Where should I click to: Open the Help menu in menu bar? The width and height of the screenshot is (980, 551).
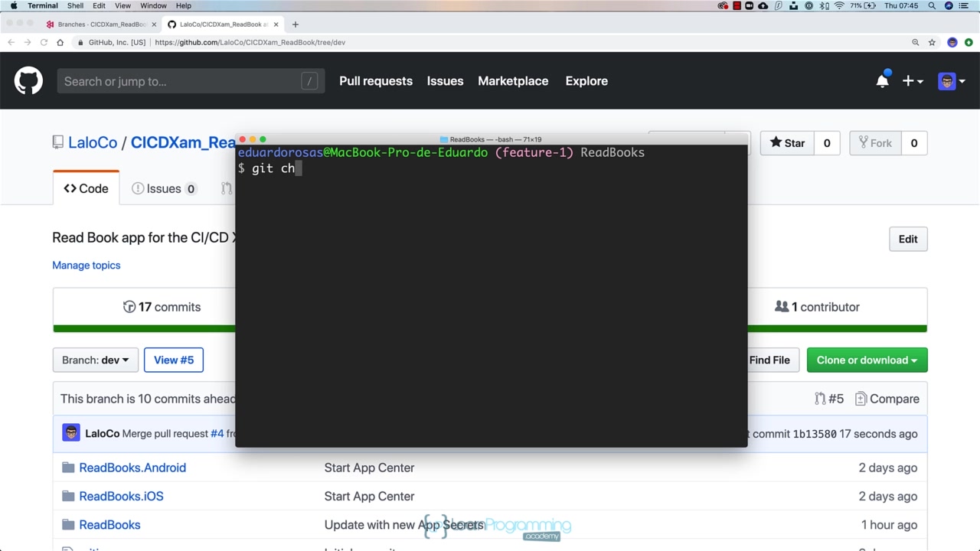(x=184, y=5)
